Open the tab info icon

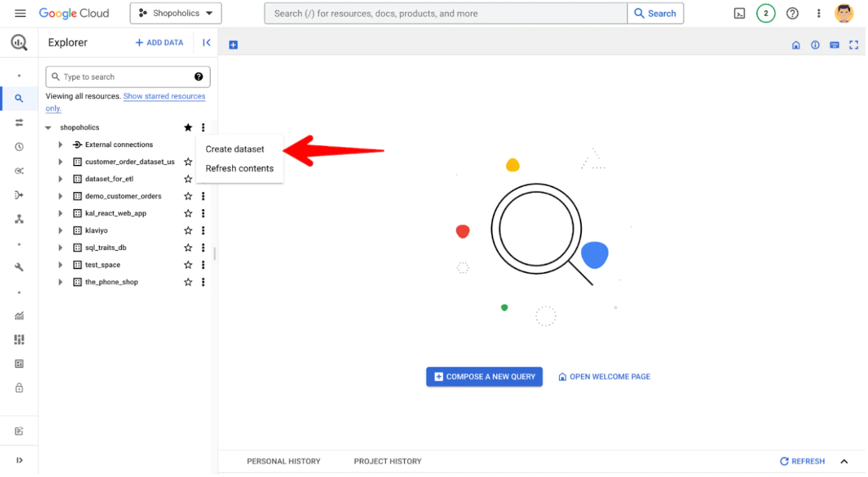(815, 44)
